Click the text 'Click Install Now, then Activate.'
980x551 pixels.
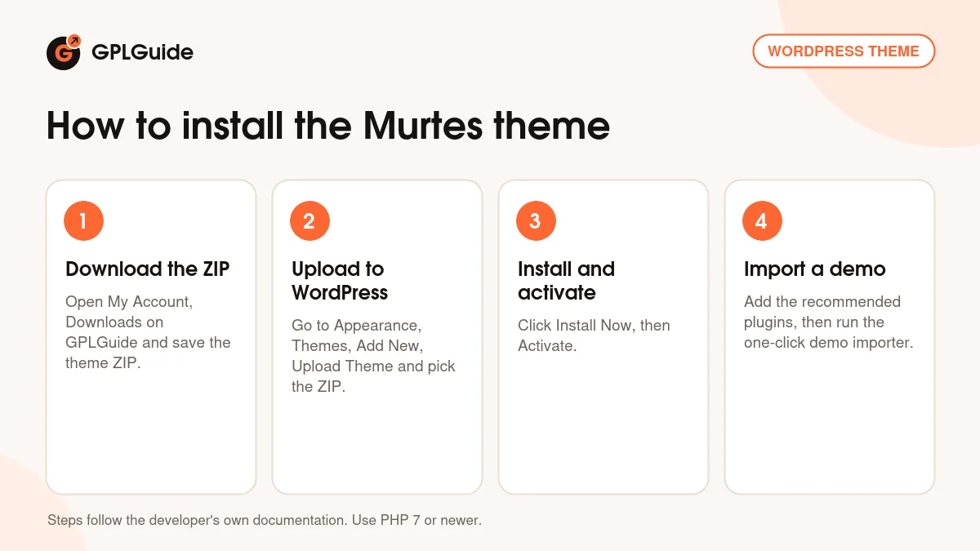[x=594, y=335]
